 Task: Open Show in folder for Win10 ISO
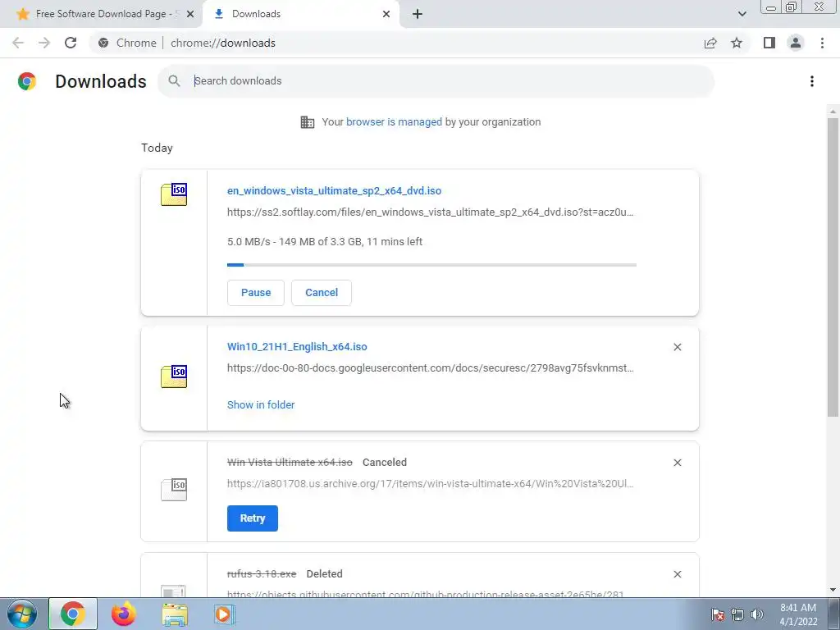pyautogui.click(x=261, y=405)
